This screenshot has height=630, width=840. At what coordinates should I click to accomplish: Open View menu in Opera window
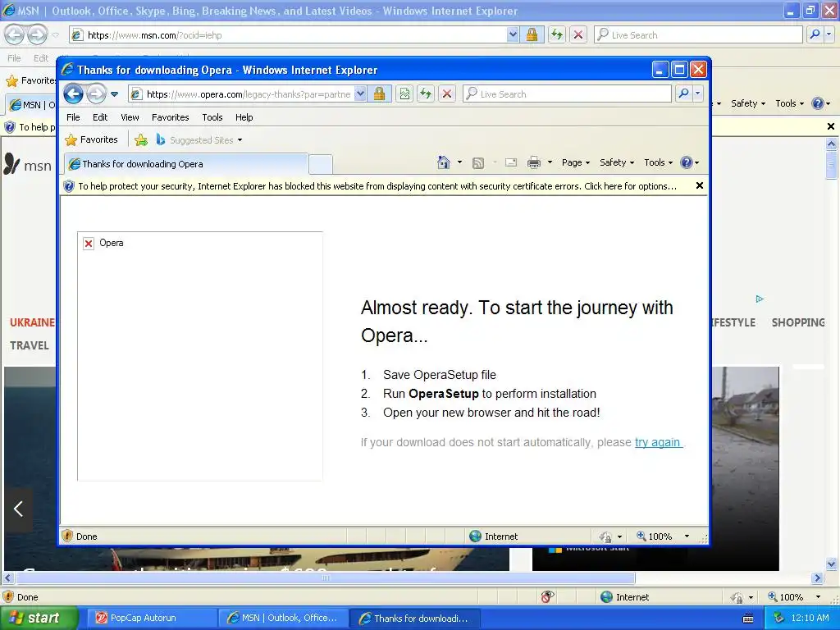[x=130, y=117]
